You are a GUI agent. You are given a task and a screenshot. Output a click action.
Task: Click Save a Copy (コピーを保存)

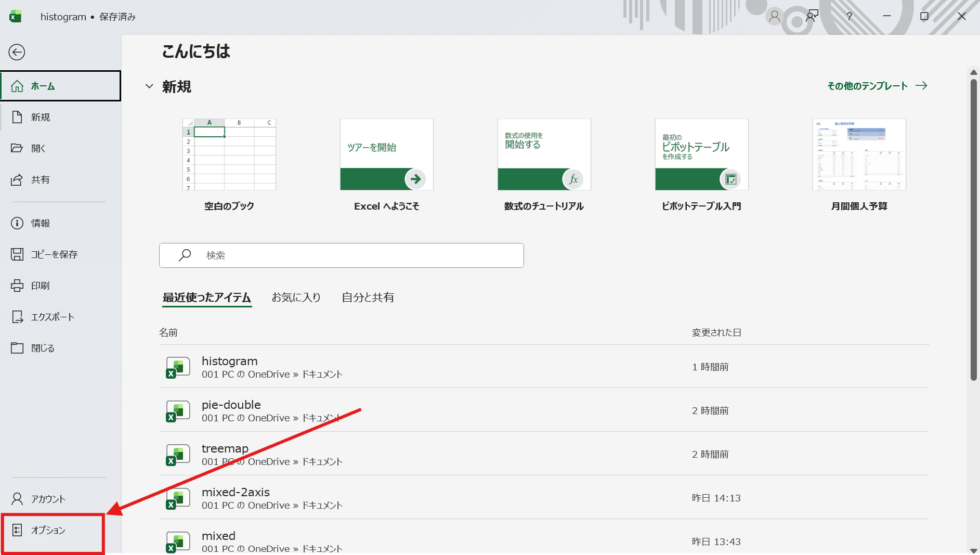point(54,254)
